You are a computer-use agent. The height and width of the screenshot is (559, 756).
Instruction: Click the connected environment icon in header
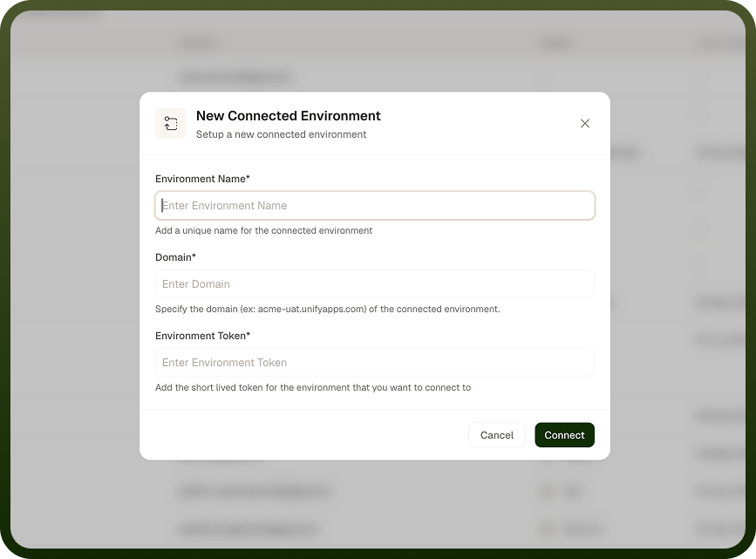point(171,124)
